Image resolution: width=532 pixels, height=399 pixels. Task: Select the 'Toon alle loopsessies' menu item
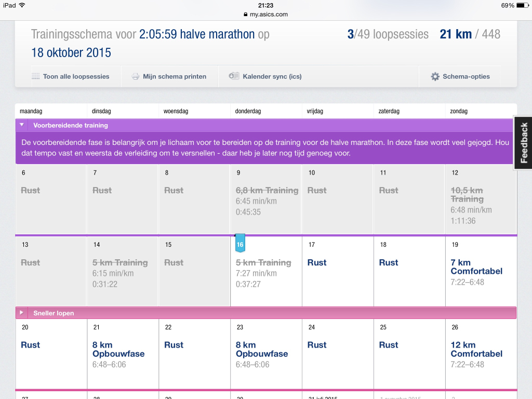pos(76,76)
